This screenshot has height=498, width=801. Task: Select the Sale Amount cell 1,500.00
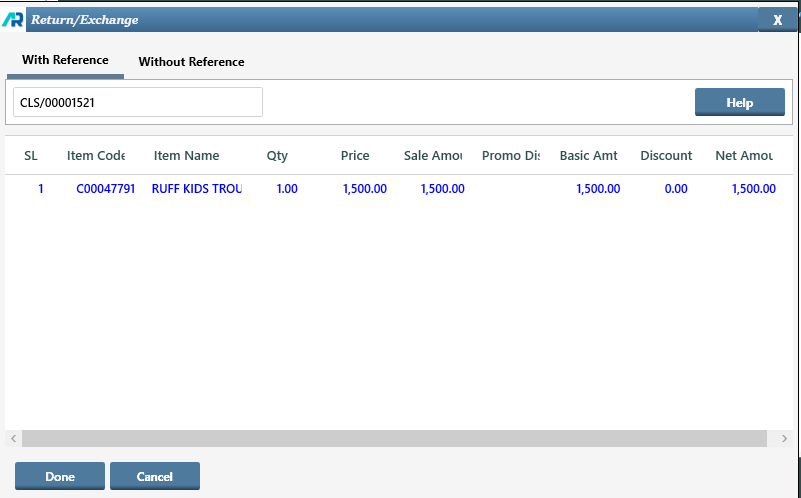(442, 189)
